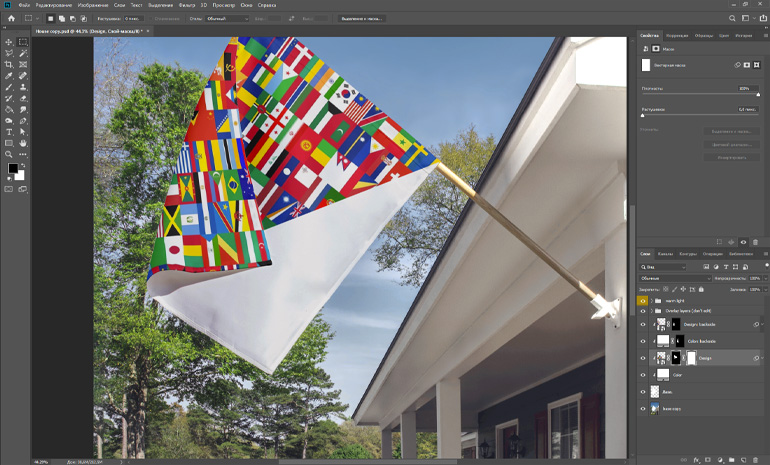Hide the base copy layer
Viewport: 770px width, 465px height.
point(642,409)
